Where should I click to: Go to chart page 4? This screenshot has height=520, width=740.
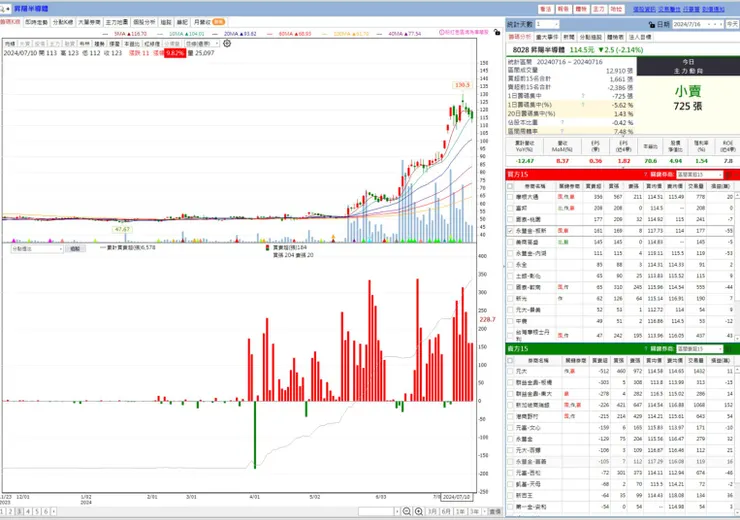tap(28, 512)
